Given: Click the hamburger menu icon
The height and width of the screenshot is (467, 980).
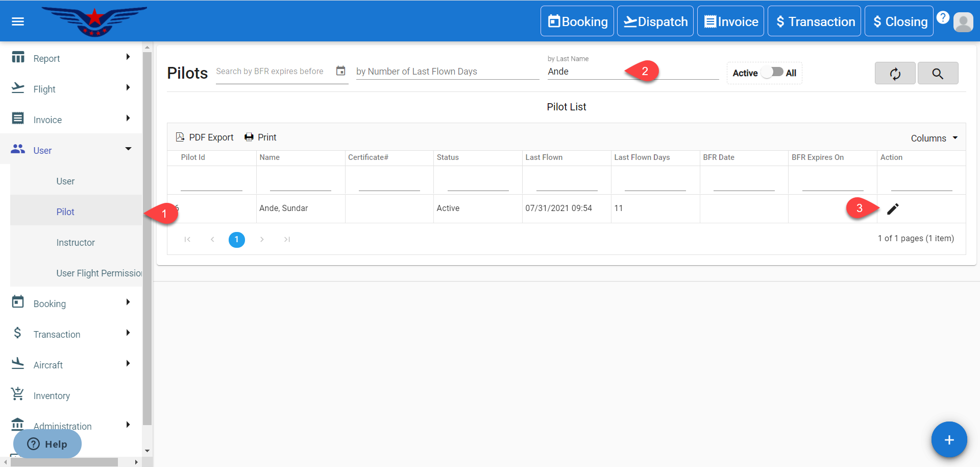Looking at the screenshot, I should tap(18, 21).
